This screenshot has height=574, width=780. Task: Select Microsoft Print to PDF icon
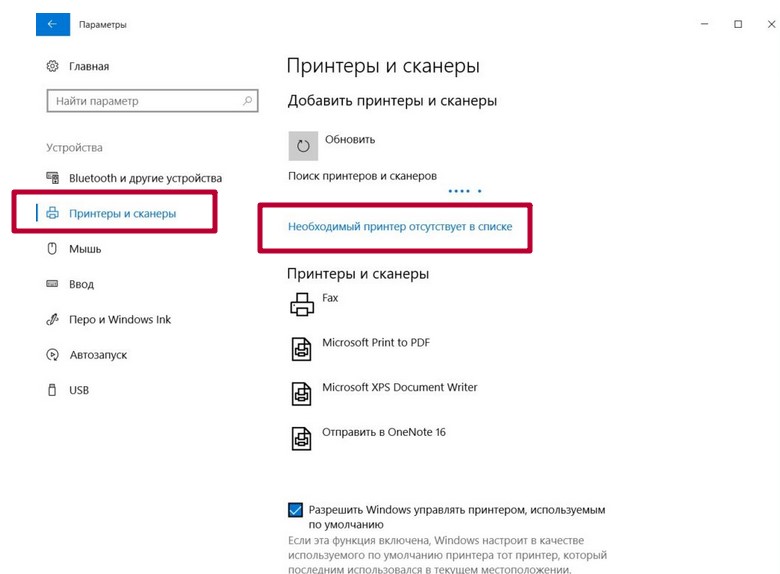(301, 349)
